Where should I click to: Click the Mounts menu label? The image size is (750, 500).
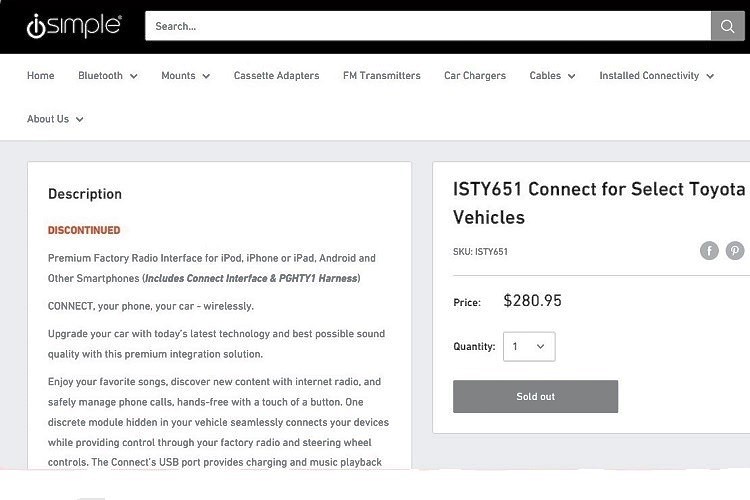tap(178, 76)
